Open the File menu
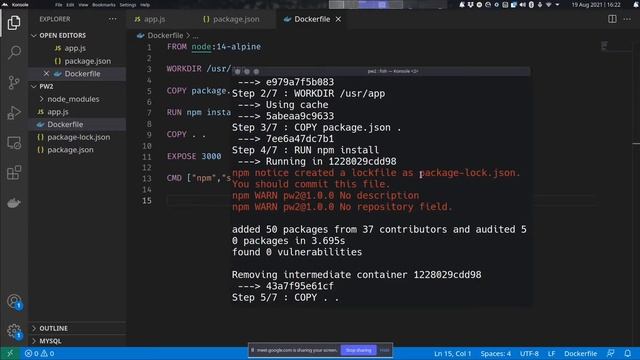Viewport: 640px width, 360px height. 59,5
